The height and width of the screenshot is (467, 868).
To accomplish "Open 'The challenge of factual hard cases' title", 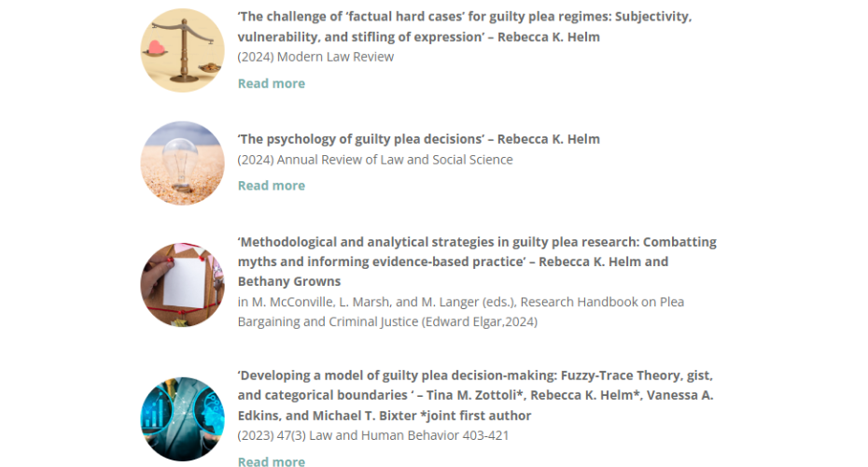I will click(x=465, y=26).
